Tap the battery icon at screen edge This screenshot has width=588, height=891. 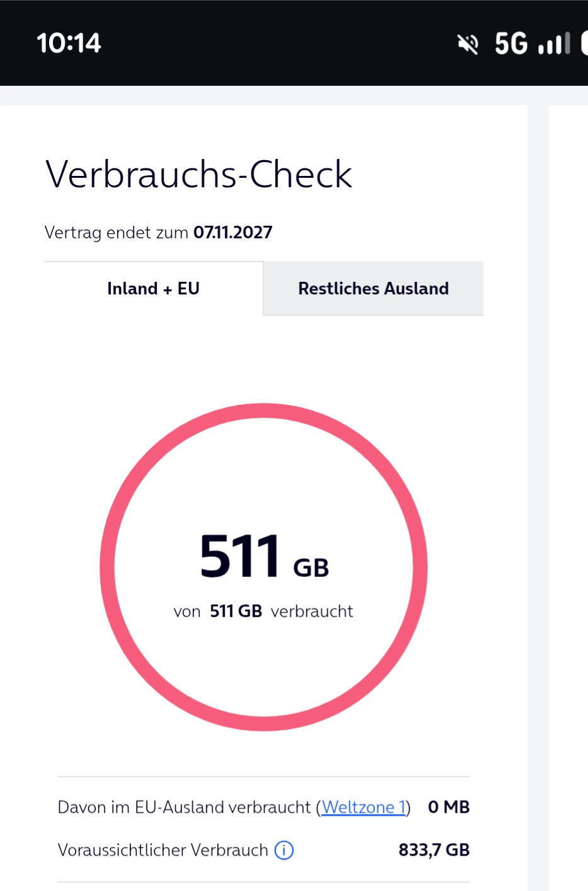(584, 44)
